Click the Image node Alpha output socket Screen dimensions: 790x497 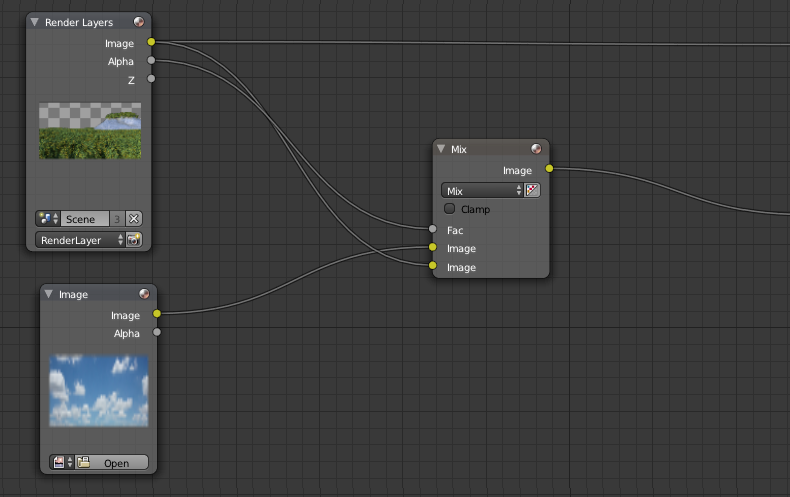click(x=157, y=332)
